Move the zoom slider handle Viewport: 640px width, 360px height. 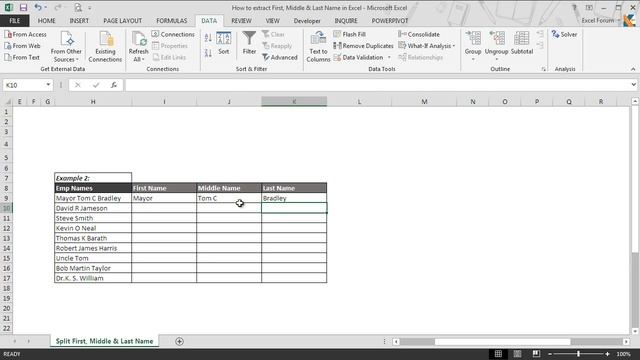point(578,354)
